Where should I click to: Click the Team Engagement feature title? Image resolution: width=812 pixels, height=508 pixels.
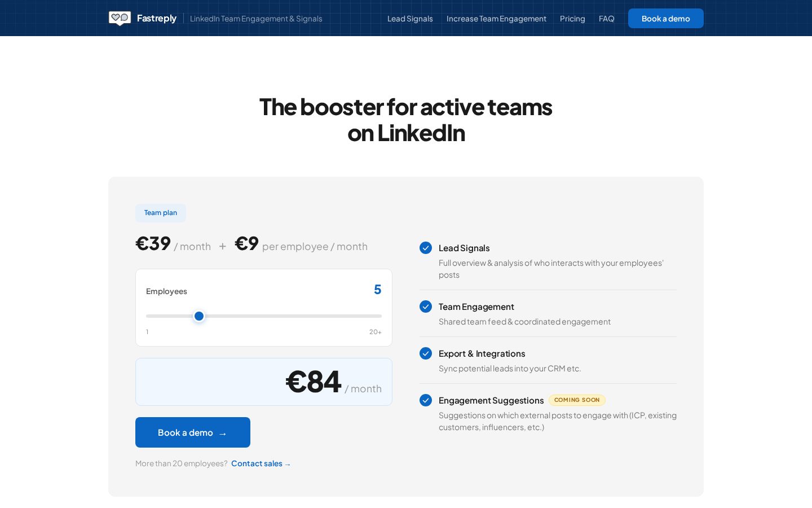click(x=476, y=306)
